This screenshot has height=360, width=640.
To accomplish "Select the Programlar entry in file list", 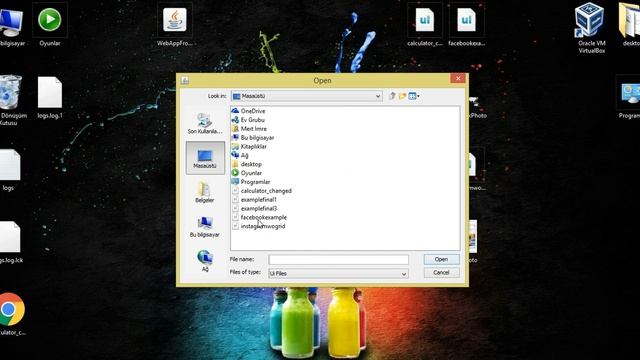I will coord(251,182).
